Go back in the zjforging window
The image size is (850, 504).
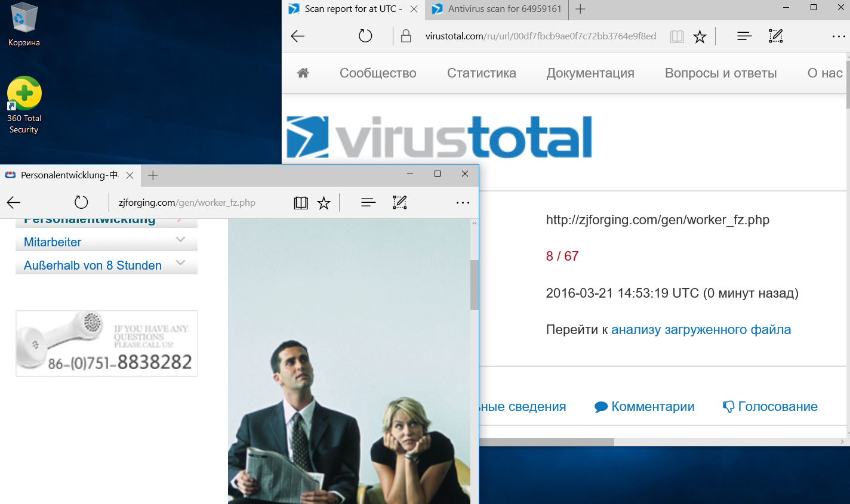pyautogui.click(x=14, y=203)
